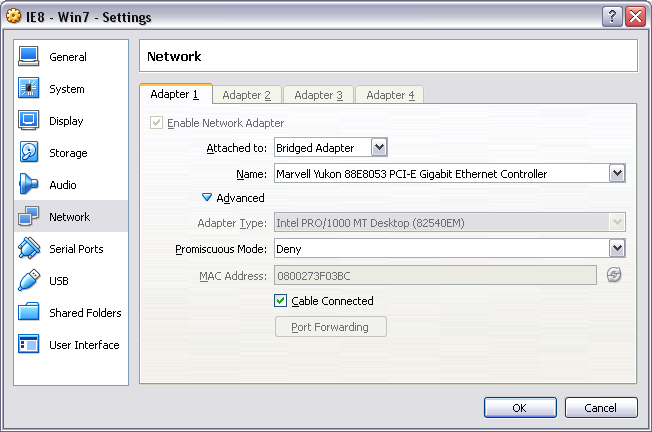Toggle the Cable Connected checkbox
Viewport: 652px width, 432px height.
pyautogui.click(x=281, y=301)
